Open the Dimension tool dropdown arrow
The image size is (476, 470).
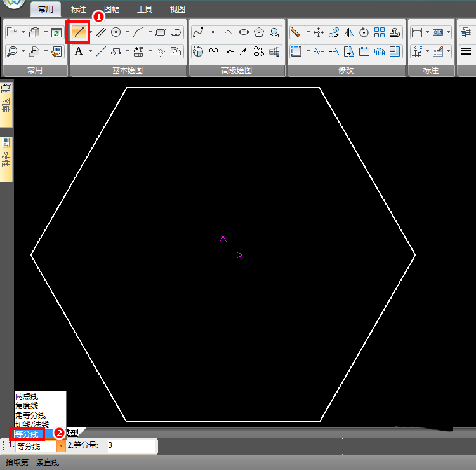click(427, 32)
